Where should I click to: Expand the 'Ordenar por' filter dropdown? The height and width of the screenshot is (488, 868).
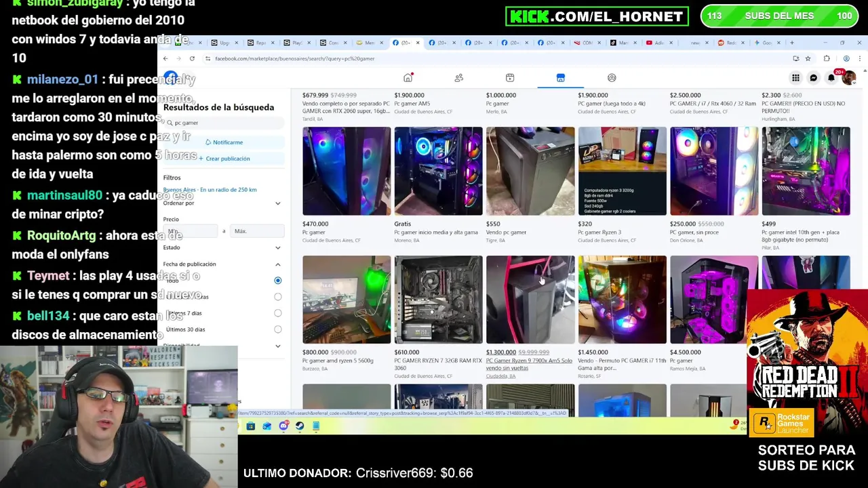pos(277,203)
